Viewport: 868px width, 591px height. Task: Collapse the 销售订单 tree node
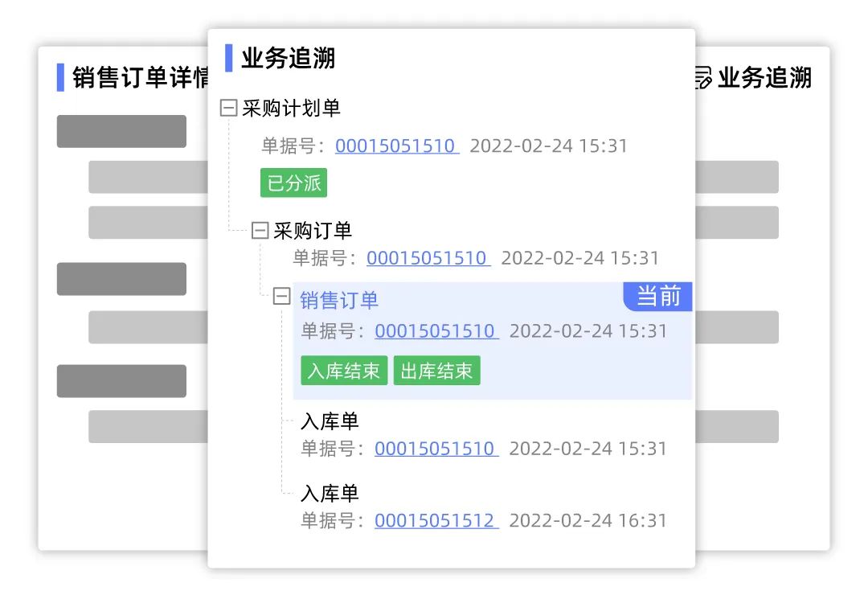[x=281, y=297]
